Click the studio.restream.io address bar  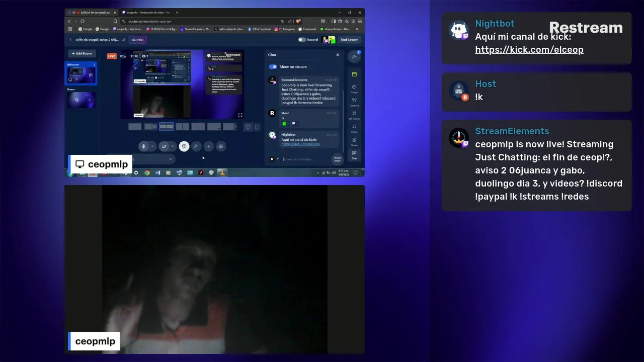tap(211, 22)
